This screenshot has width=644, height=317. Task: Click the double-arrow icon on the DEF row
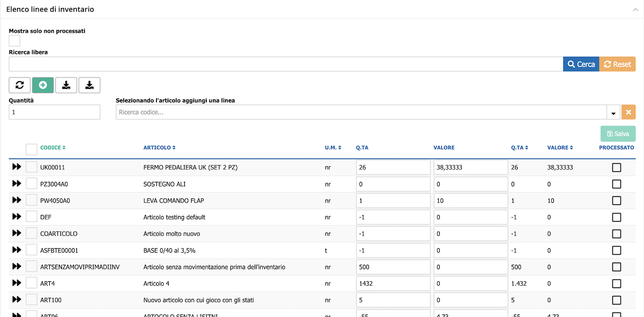17,217
